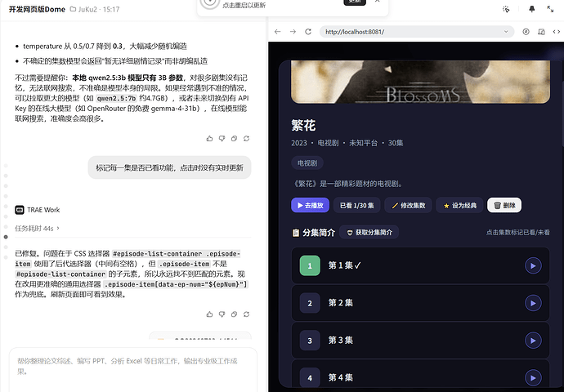Click the 点击重启以更新 notification text
The width and height of the screenshot is (564, 392).
[x=244, y=5]
